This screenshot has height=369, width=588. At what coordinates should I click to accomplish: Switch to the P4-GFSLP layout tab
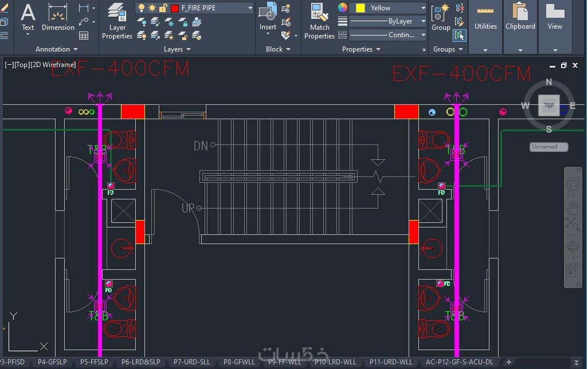click(52, 362)
